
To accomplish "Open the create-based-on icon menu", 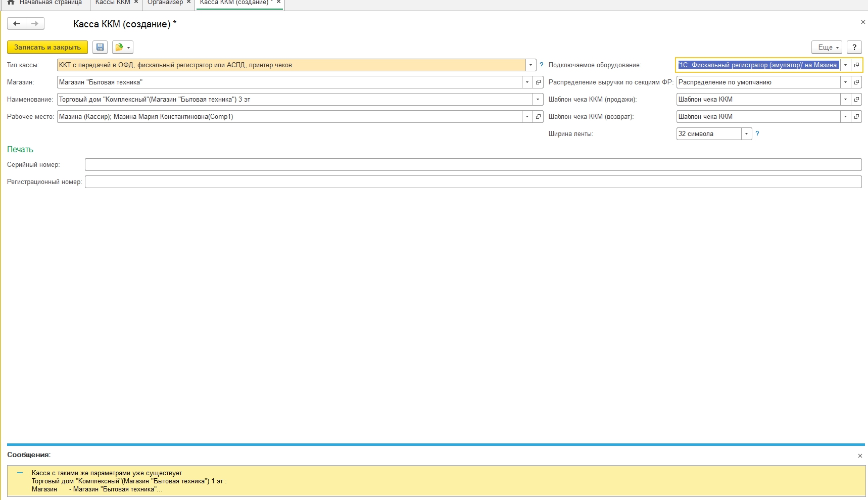I will [122, 47].
